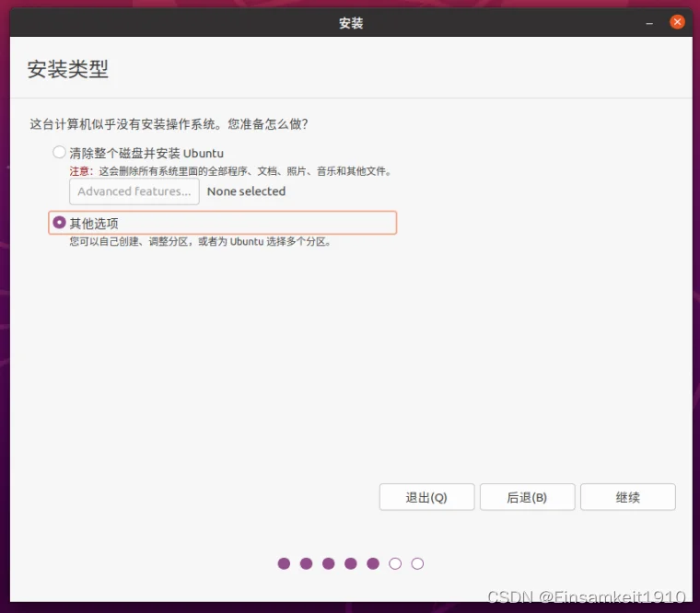This screenshot has width=700, height=613.
Task: Click the red 注意 warning text
Action: pyautogui.click(x=81, y=171)
